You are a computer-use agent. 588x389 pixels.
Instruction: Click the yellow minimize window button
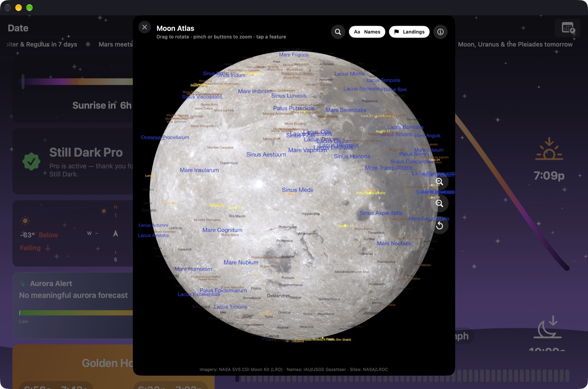(19, 8)
